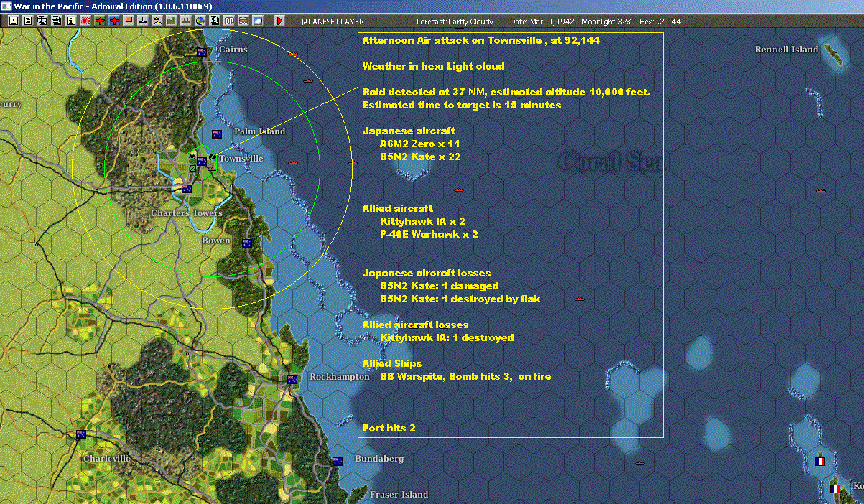
Task: Click the save game disk icon
Action: pyautogui.click(x=14, y=21)
